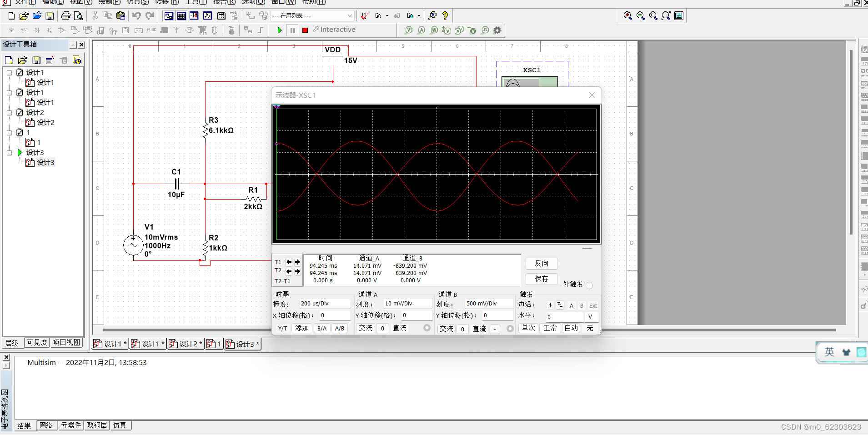
Task: Print the circuit using the printer icon
Action: click(66, 16)
